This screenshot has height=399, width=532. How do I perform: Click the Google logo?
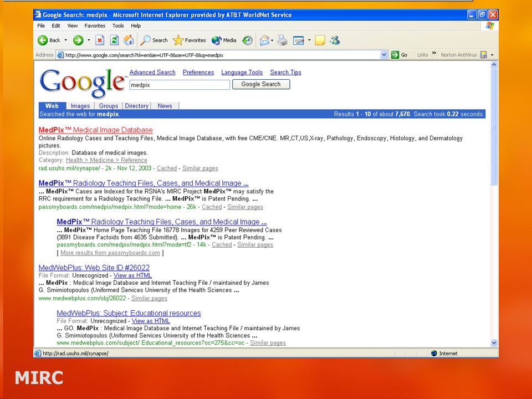pos(82,83)
